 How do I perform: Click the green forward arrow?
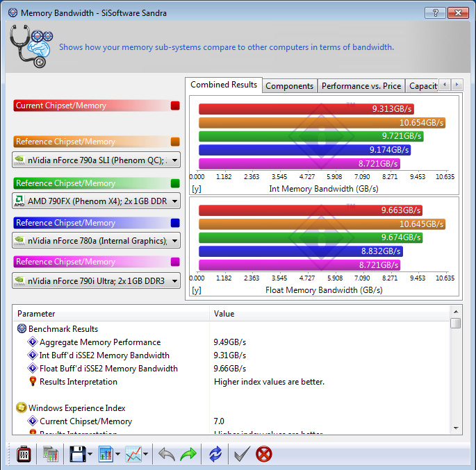188,454
